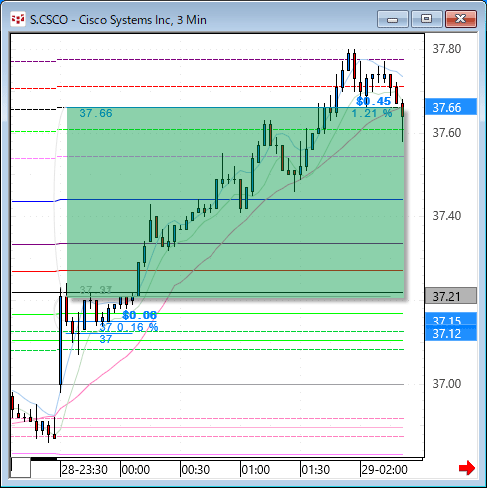The height and width of the screenshot is (488, 487).
Task: Click the window title S.CSCO - Cisco Systems
Action: click(x=118, y=20)
